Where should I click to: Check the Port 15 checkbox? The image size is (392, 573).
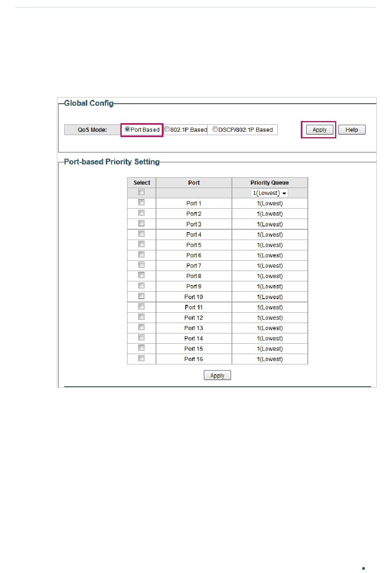tap(141, 348)
